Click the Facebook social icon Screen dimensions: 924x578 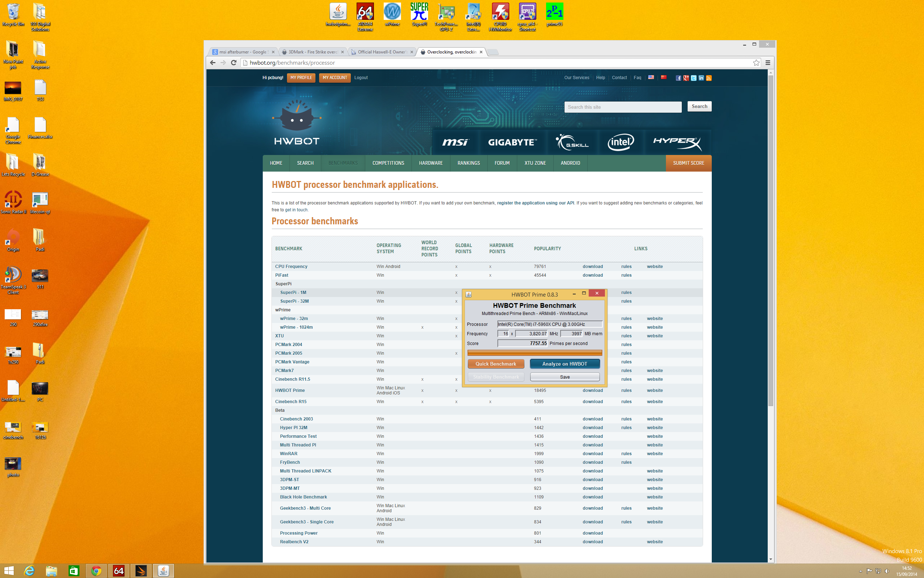(679, 78)
